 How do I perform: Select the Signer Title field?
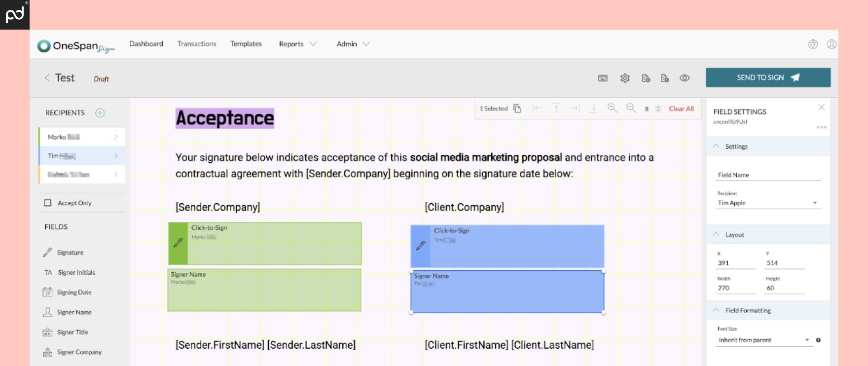pos(65,332)
